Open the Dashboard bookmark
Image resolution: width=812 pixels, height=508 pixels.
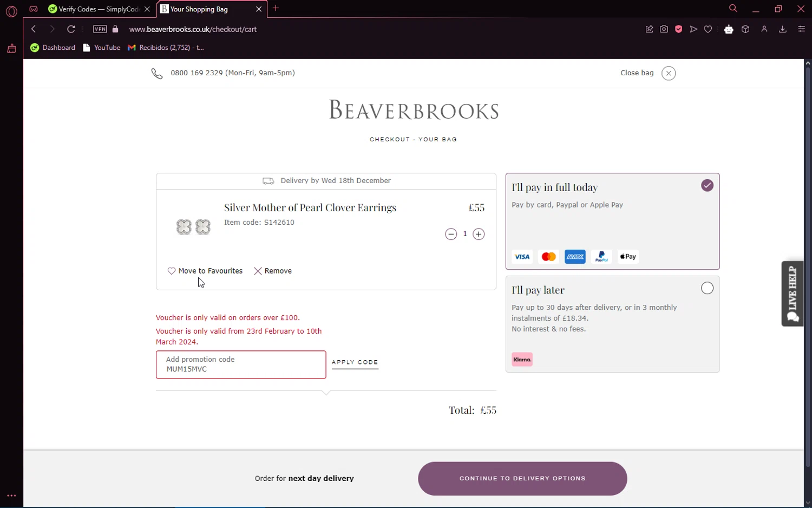pos(53,48)
